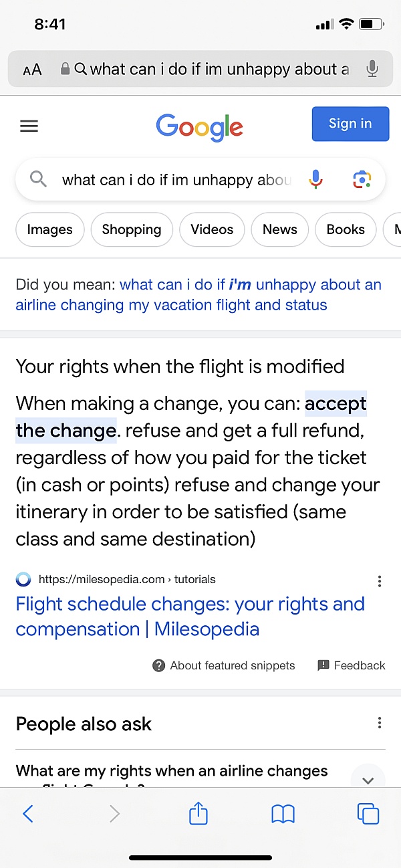Viewport: 401px width, 868px height.
Task: Tap the Did you mean suggested query
Action: click(x=198, y=295)
